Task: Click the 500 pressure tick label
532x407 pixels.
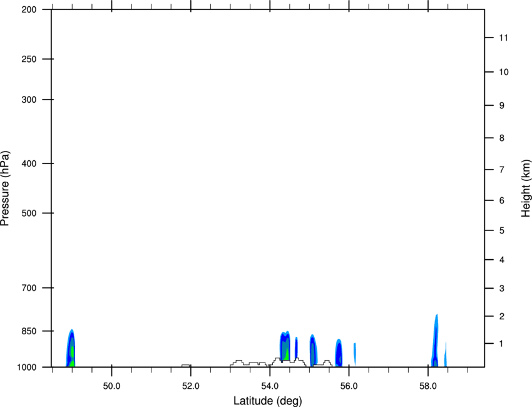Action: 29,213
